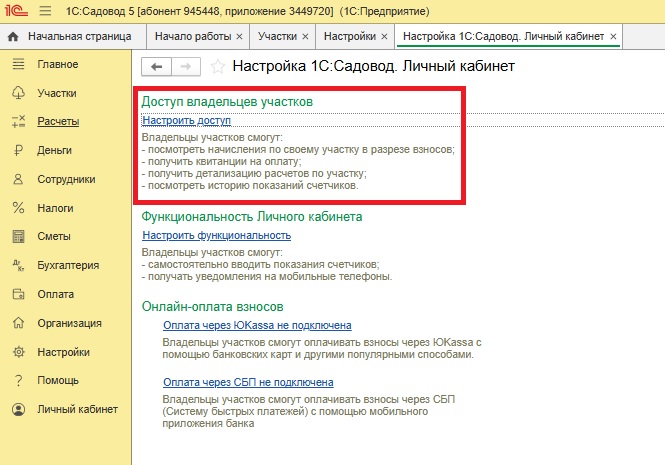Click the line самостоятельно вводить показания счетчиков
The width and height of the screenshot is (665, 465).
(261, 264)
